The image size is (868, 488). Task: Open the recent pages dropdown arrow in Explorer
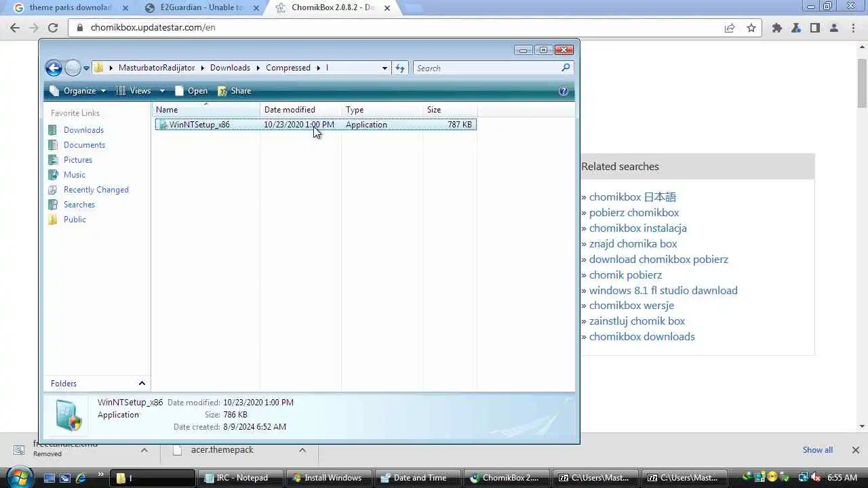coord(86,68)
